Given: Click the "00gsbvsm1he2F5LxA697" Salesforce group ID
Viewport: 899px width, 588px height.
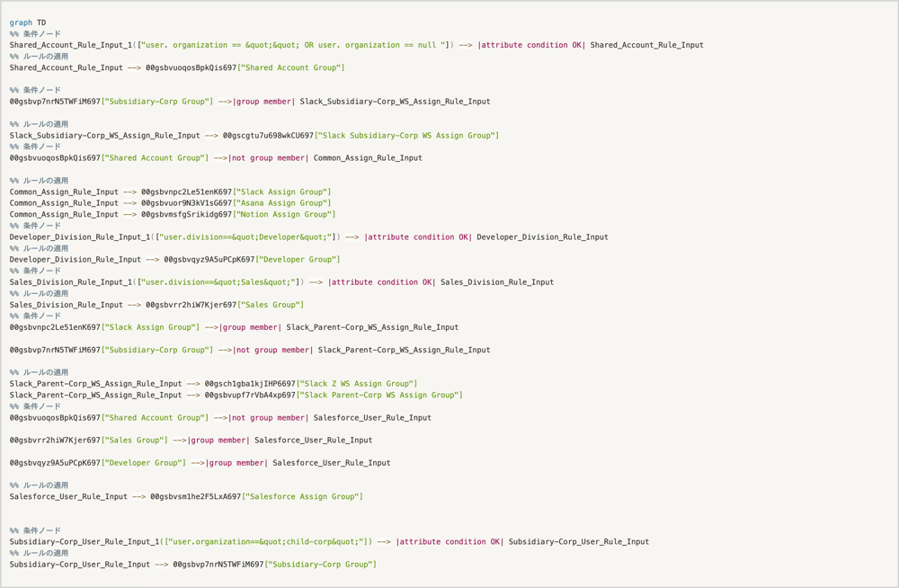Looking at the screenshot, I should point(195,497).
